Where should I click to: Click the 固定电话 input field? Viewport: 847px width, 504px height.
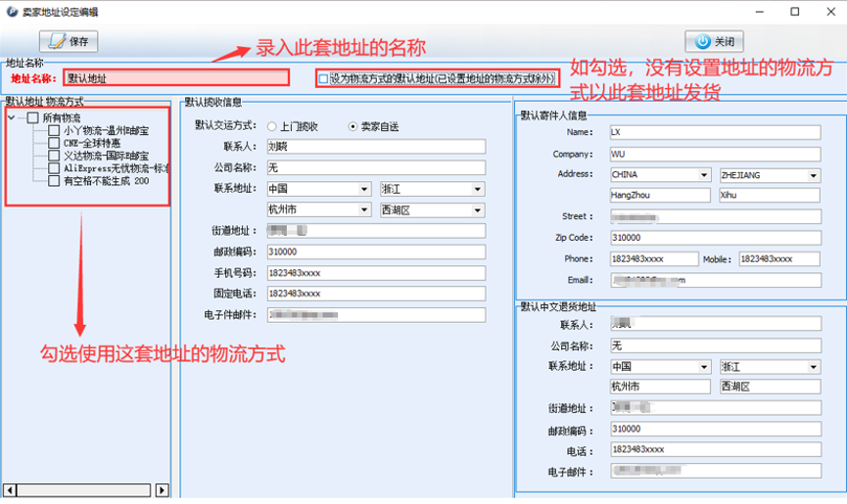[x=376, y=294]
